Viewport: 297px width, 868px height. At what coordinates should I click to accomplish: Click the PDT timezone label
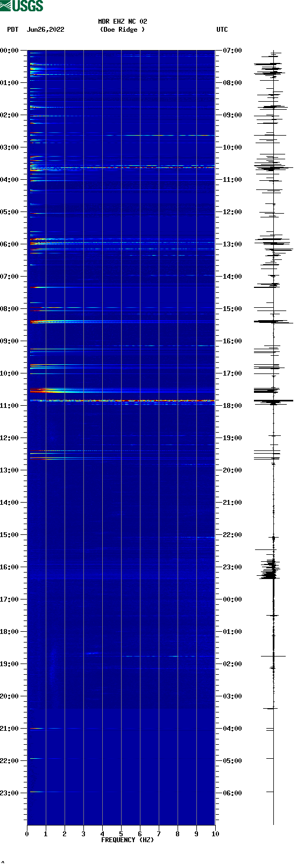point(13,30)
